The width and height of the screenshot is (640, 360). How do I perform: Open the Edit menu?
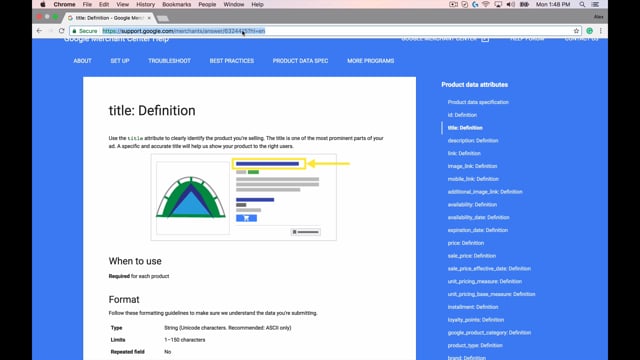pyautogui.click(x=104, y=4)
